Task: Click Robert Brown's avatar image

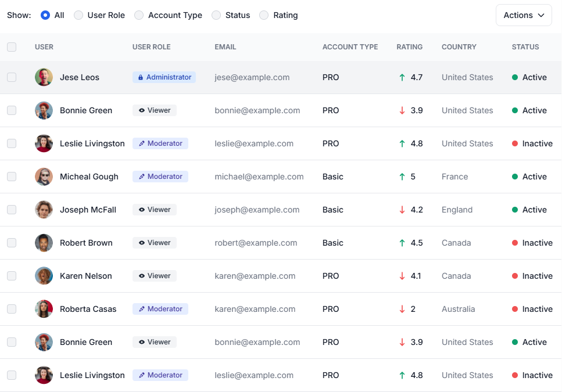Action: (44, 243)
